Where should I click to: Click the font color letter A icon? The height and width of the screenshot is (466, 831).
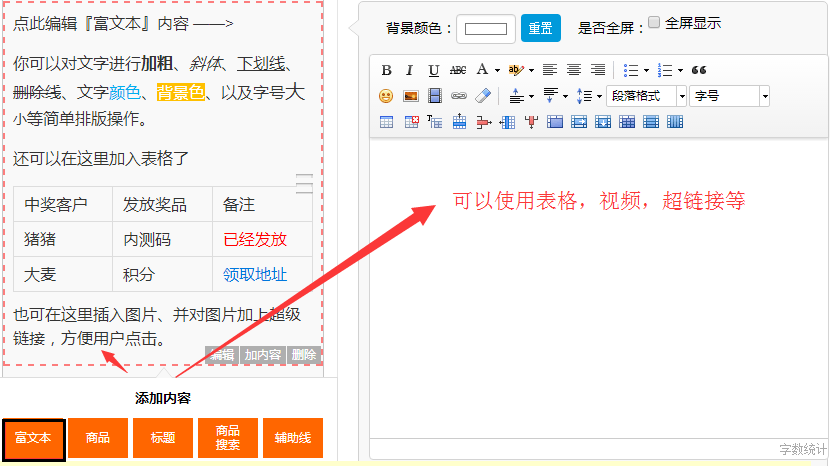(x=482, y=69)
